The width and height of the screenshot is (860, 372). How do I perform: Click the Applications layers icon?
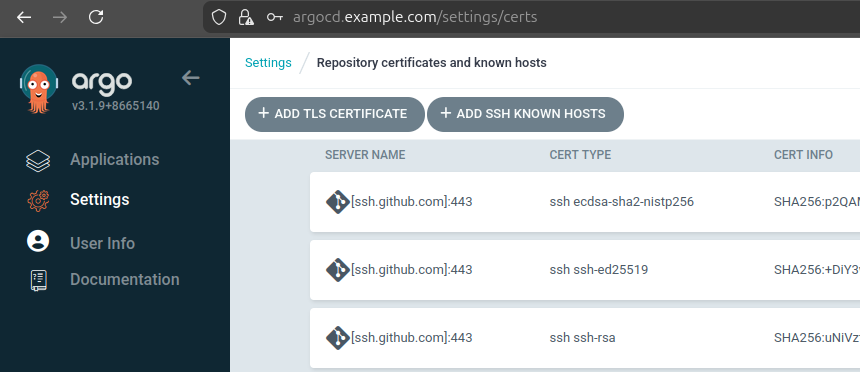[38, 161]
